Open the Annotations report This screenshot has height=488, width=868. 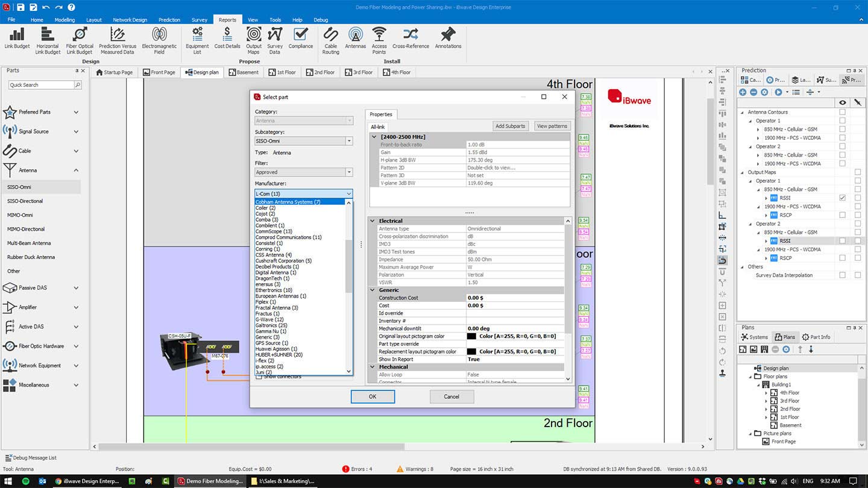pyautogui.click(x=448, y=39)
